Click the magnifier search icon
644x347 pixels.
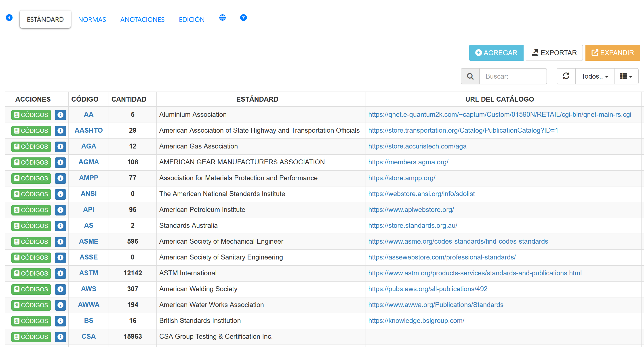[470, 76]
